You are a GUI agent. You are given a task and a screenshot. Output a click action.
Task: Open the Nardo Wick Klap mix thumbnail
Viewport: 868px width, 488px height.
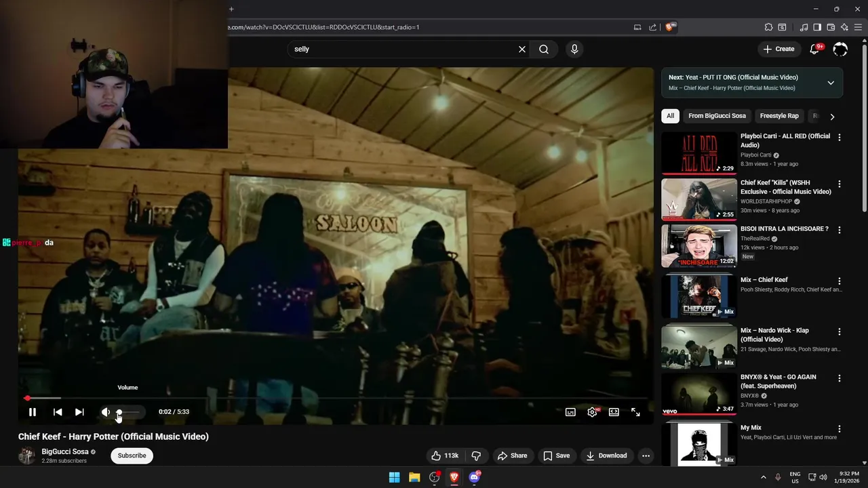tap(699, 346)
